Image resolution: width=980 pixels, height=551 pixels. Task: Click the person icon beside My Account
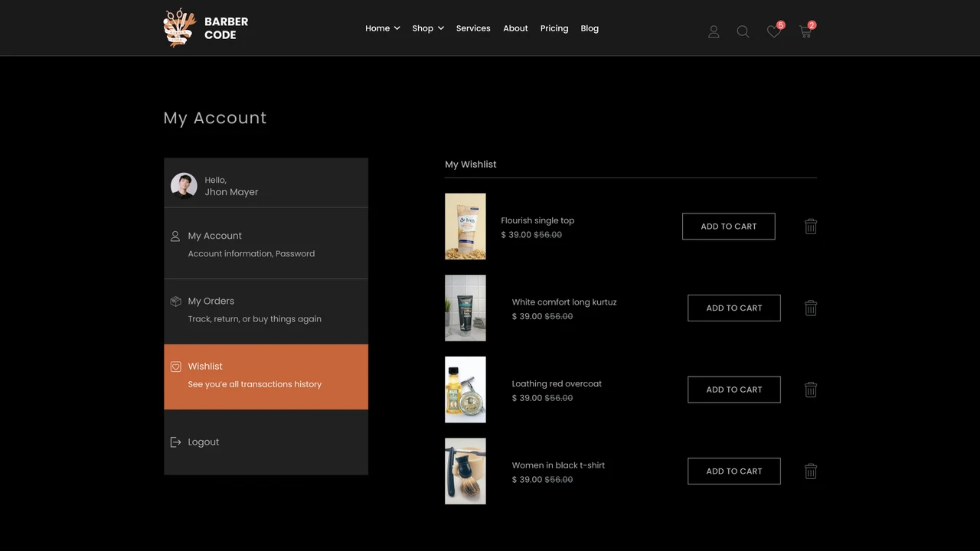pos(175,236)
